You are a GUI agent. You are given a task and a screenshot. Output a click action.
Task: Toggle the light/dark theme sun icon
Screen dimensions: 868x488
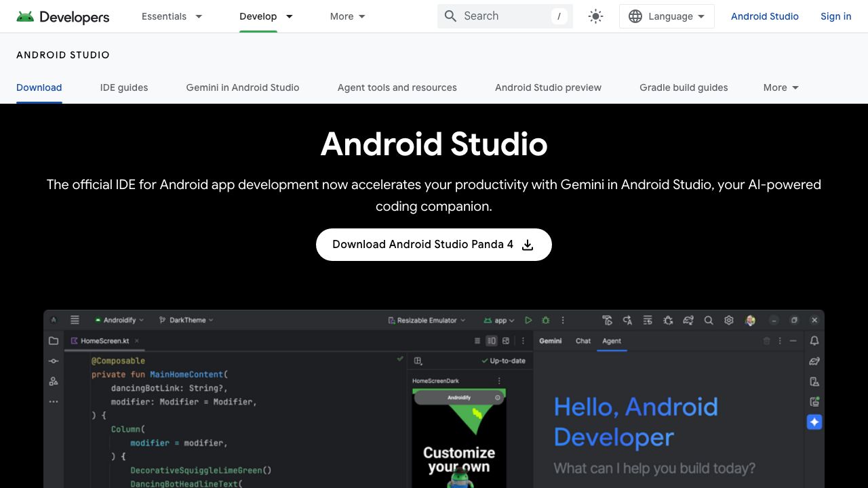596,16
